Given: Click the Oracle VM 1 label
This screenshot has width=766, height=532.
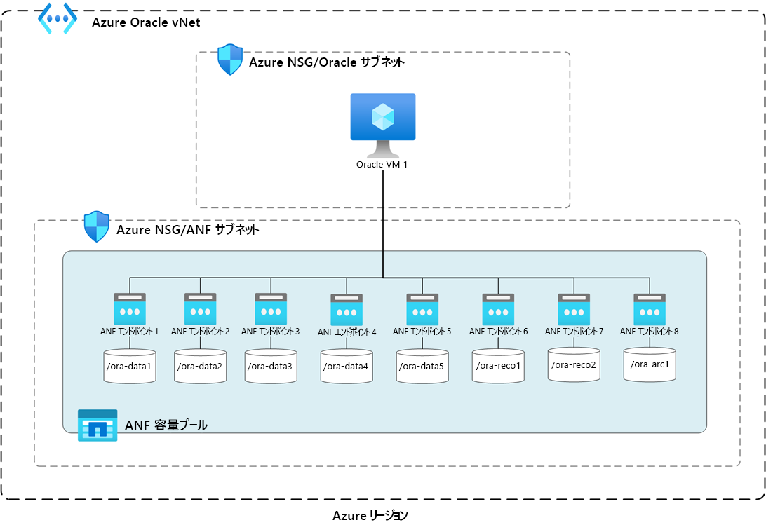Looking at the screenshot, I should click(x=382, y=165).
